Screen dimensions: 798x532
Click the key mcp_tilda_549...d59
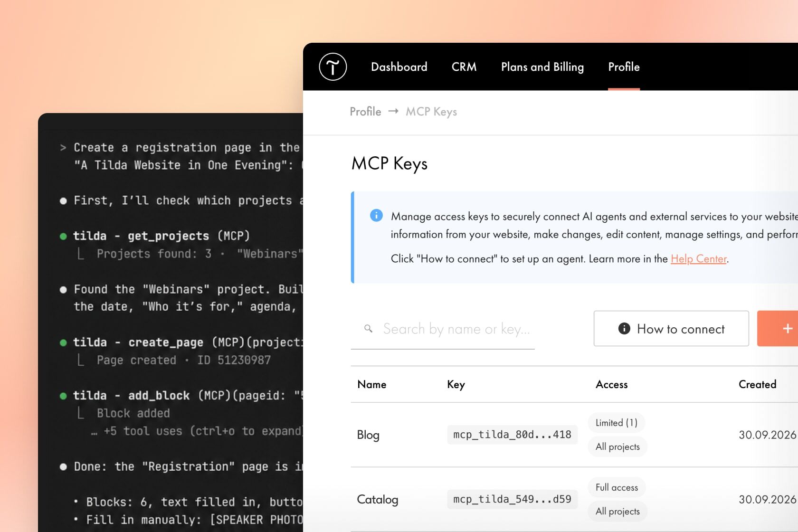512,499
